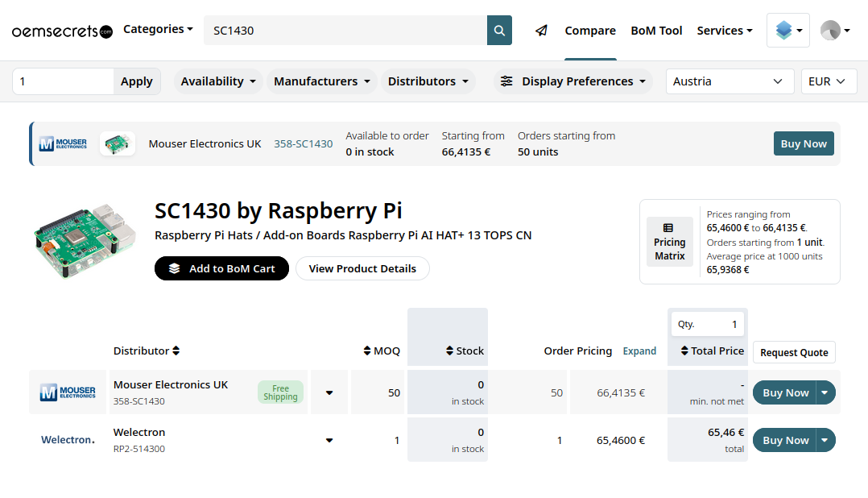The height and width of the screenshot is (498, 868).
Task: Click Welectron part number RP2-514300
Action: 139,449
